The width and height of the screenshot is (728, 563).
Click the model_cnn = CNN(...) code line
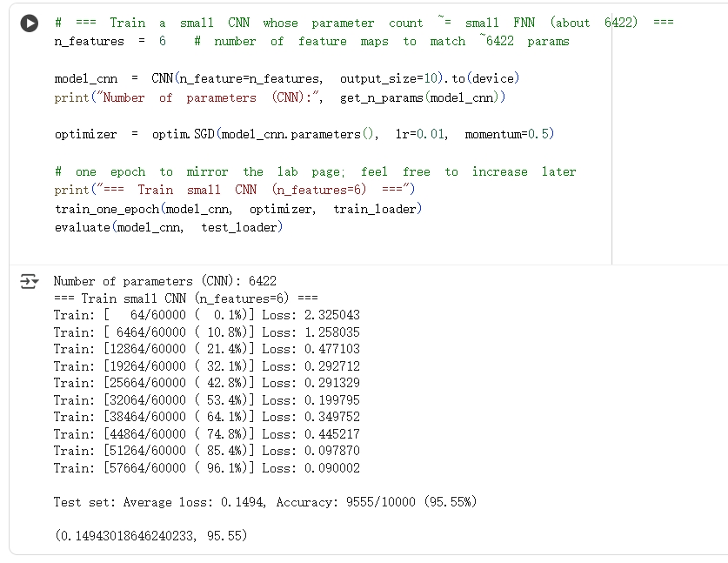pyautogui.click(x=286, y=78)
